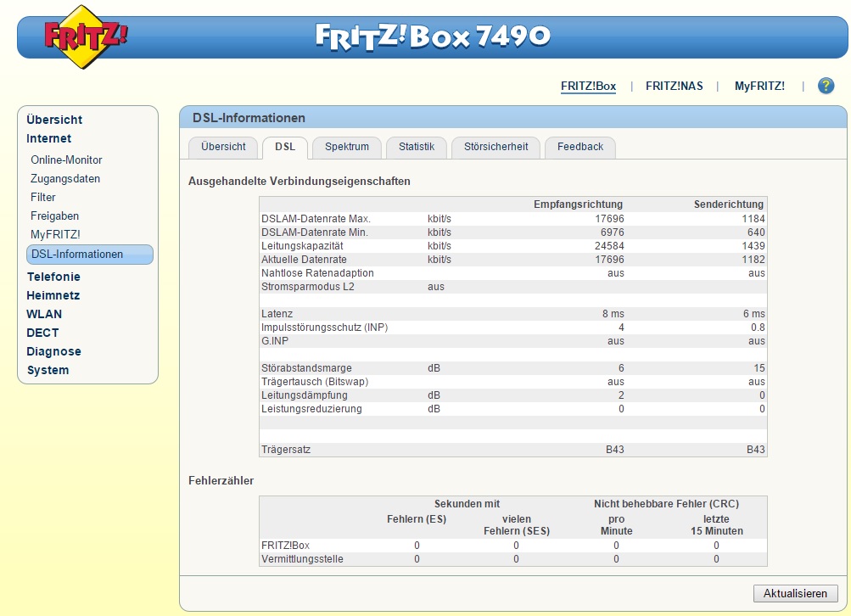Click the Aktualisieren button
This screenshot has width=851, height=616.
pos(795,593)
